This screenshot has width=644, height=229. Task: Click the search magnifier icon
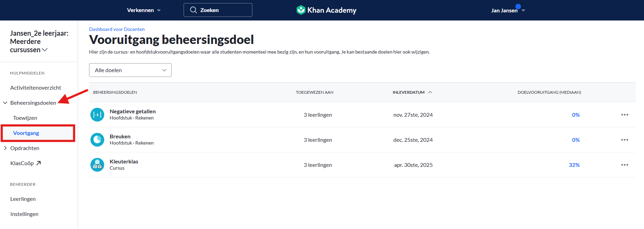pyautogui.click(x=194, y=10)
